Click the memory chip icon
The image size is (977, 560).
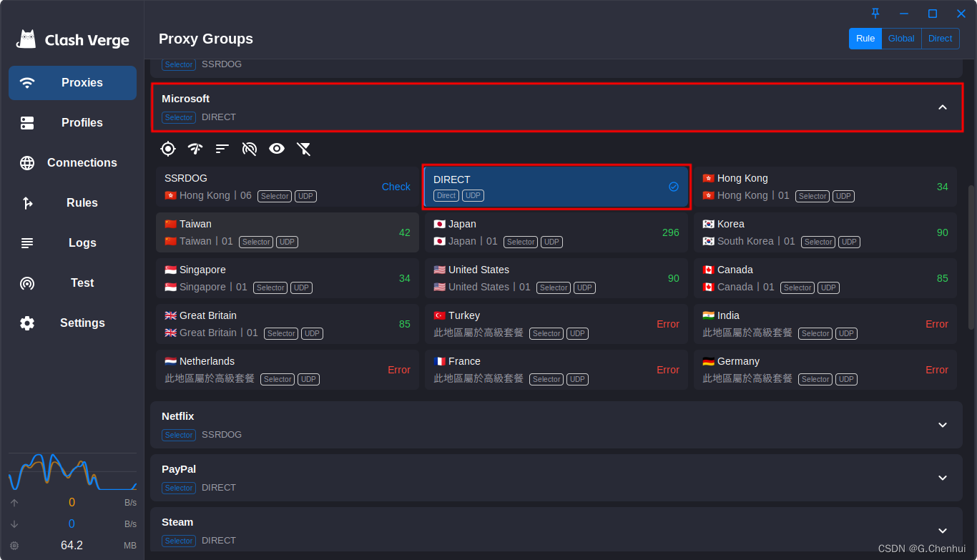point(14,546)
